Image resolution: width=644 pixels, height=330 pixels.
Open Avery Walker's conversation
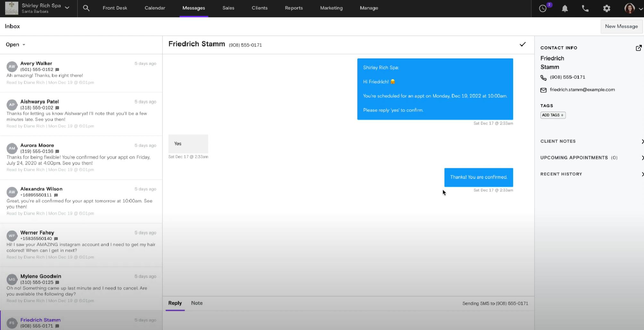[81, 73]
